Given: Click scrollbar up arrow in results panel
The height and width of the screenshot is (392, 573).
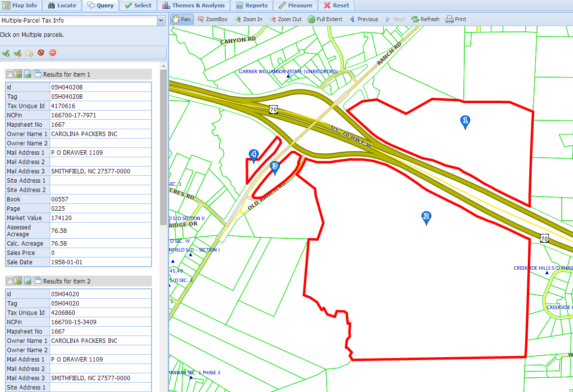Looking at the screenshot, I should coord(164,65).
